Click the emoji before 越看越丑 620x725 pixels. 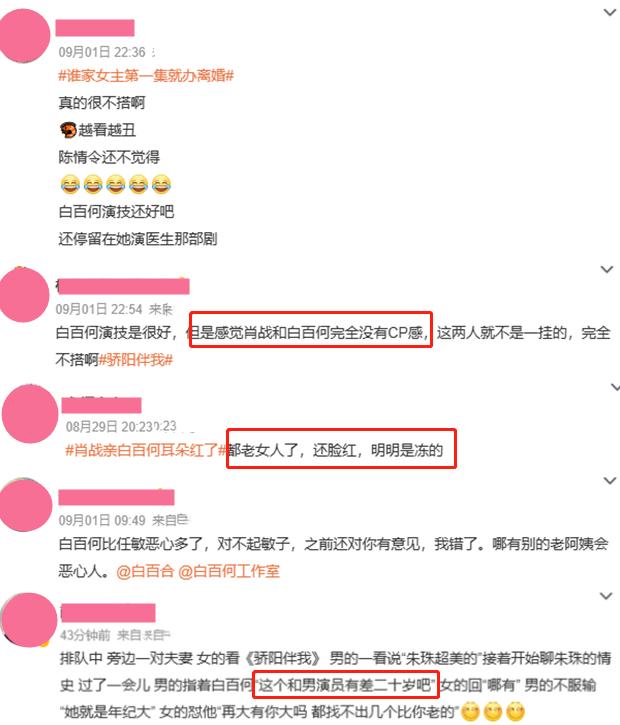(68, 130)
